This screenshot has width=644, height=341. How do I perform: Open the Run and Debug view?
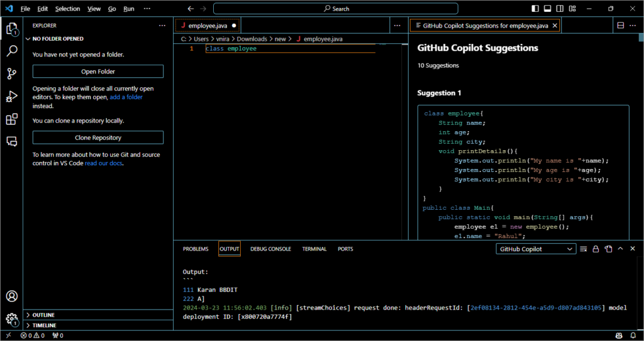pos(11,96)
